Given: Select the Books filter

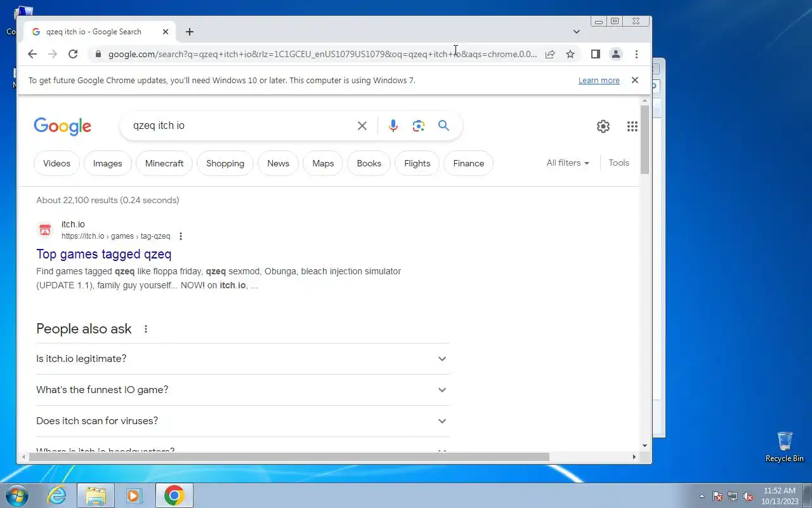Looking at the screenshot, I should 369,163.
